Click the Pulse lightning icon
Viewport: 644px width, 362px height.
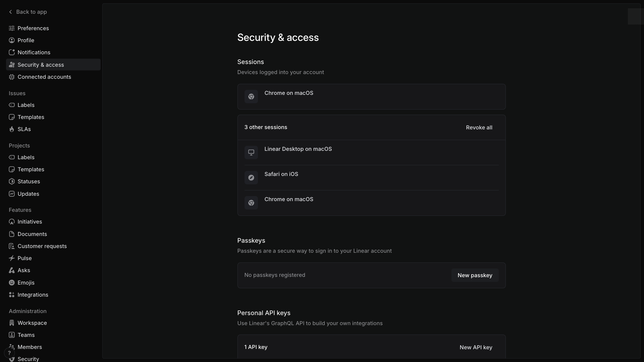point(12,258)
